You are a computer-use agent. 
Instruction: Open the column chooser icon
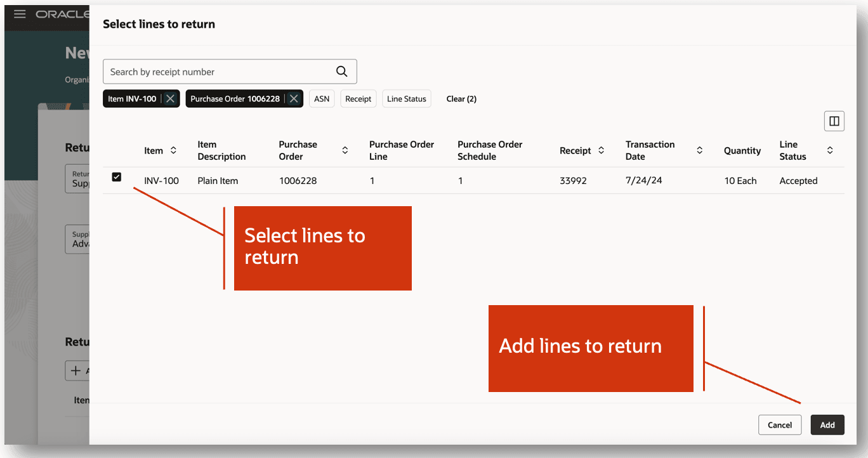tap(834, 121)
